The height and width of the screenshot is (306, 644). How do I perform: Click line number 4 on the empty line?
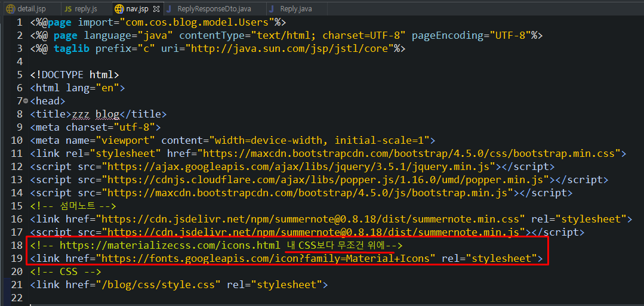click(20, 61)
